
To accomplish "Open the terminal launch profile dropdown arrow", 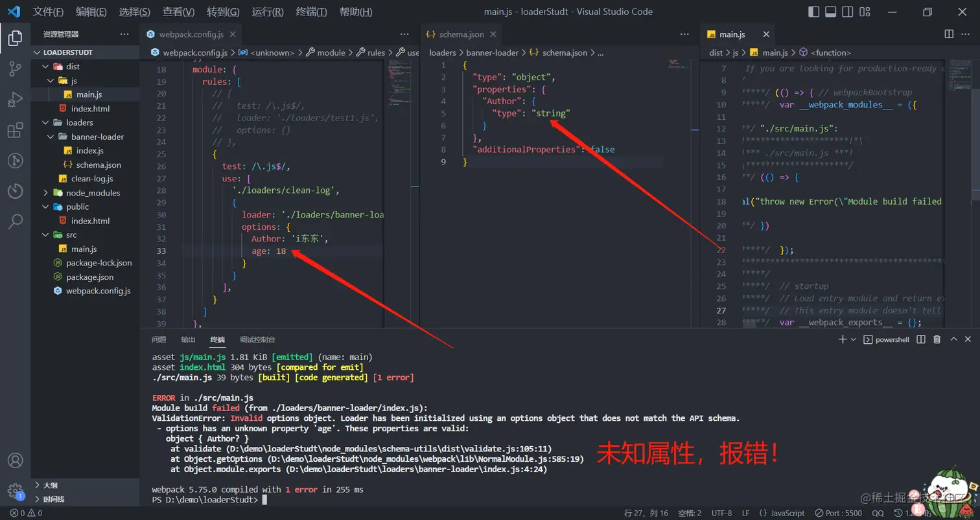I will pyautogui.click(x=853, y=339).
